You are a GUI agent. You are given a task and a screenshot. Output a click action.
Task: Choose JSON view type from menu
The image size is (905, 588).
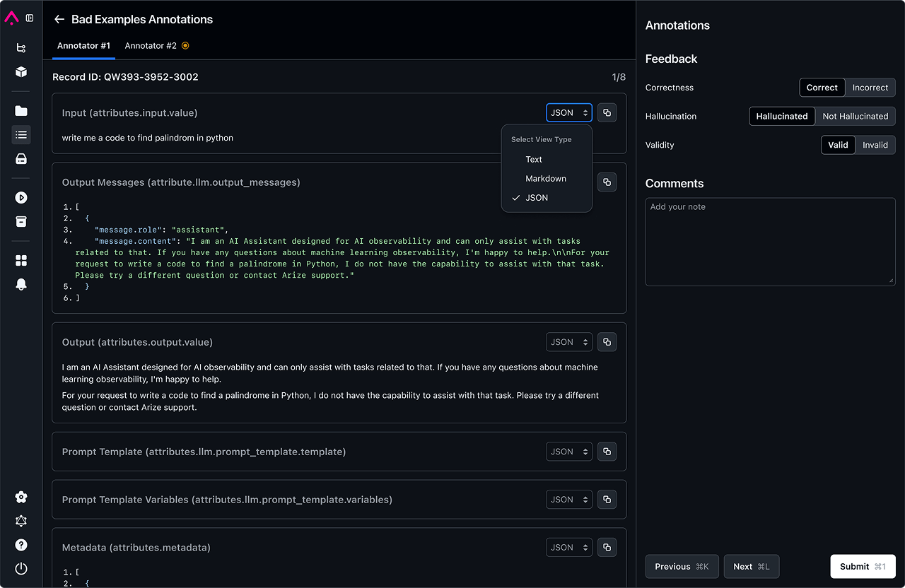547,198
